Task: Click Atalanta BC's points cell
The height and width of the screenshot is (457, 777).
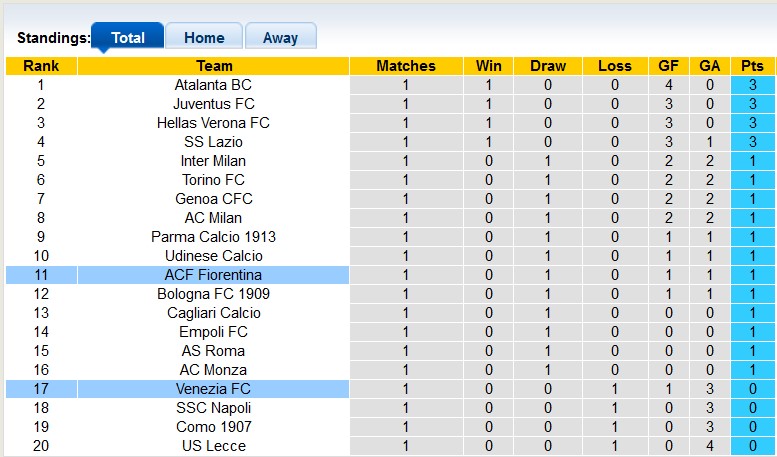Action: click(752, 85)
